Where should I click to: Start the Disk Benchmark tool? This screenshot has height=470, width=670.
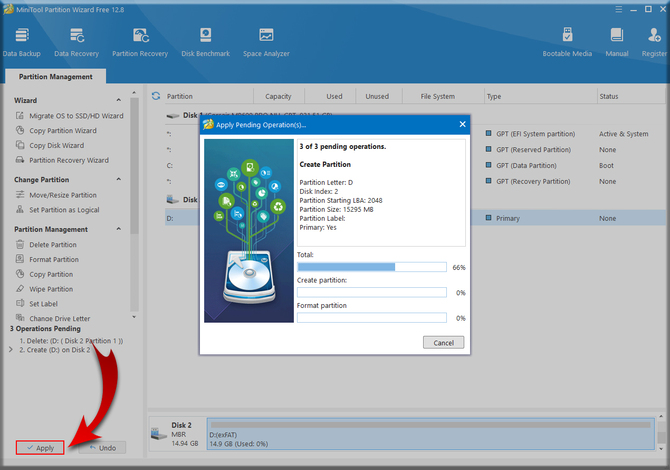click(206, 42)
